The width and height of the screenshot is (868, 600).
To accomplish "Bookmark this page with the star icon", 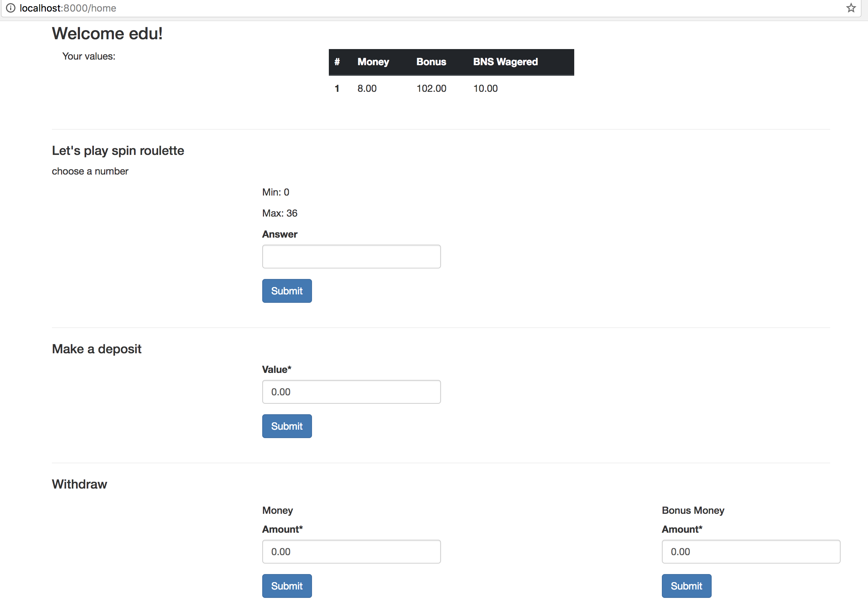I will pyautogui.click(x=851, y=8).
